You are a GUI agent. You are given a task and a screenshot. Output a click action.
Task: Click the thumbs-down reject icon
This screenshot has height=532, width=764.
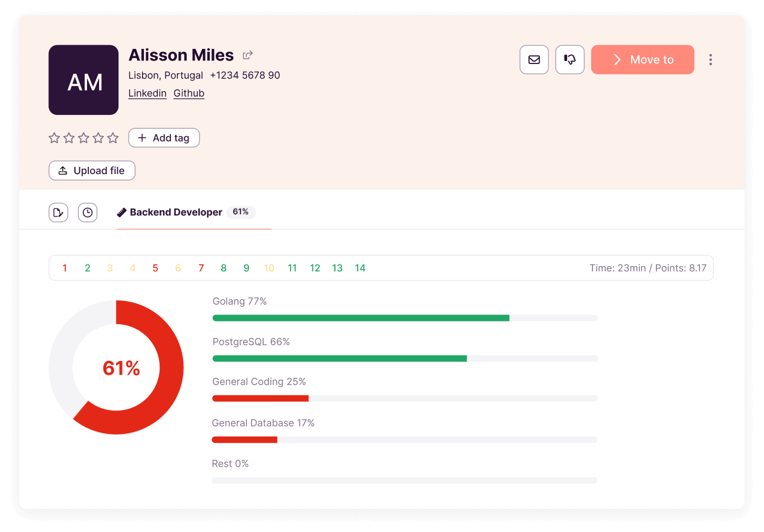569,60
